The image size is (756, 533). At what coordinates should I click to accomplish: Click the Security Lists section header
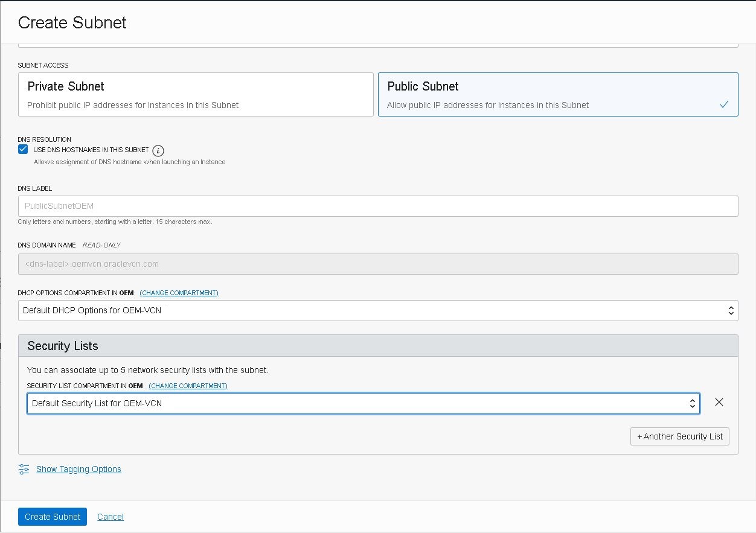62,346
